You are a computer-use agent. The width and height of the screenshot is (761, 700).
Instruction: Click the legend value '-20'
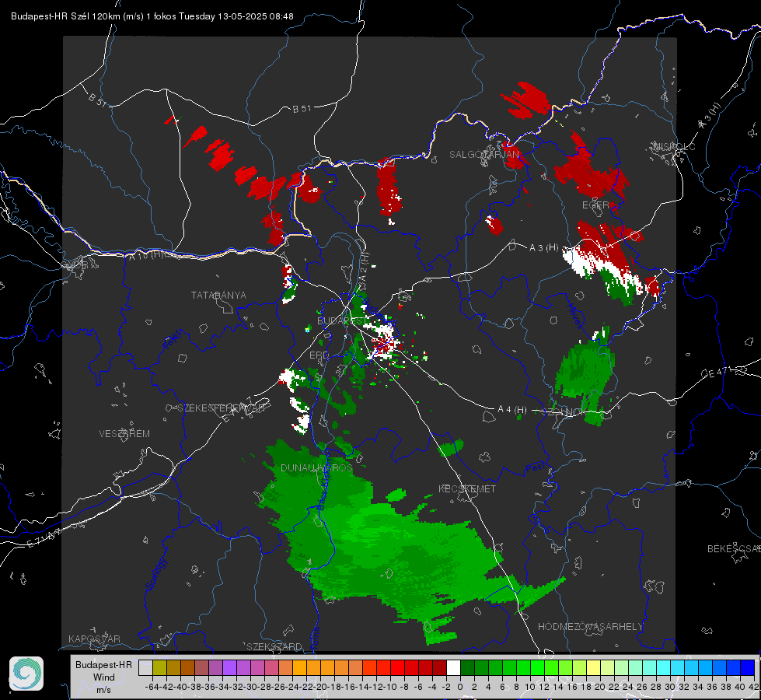point(320,687)
